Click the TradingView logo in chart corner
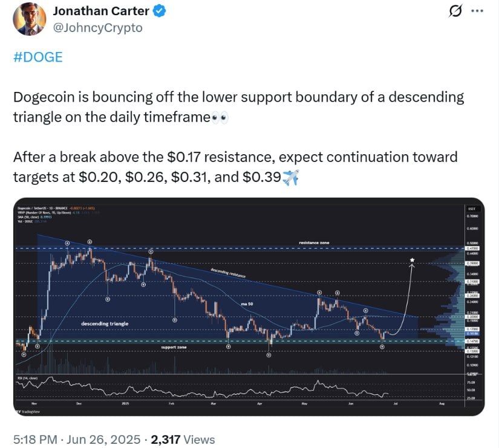The height and width of the screenshot is (448, 499). tap(28, 411)
